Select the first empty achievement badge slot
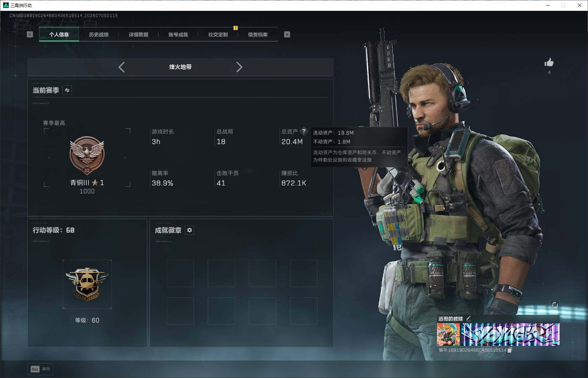This screenshot has height=378, width=588. coord(180,274)
